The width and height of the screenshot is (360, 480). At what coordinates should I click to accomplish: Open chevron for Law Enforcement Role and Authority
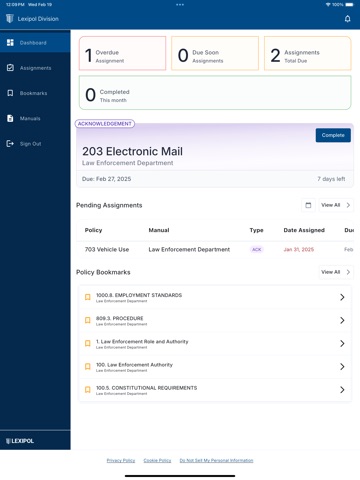click(342, 343)
